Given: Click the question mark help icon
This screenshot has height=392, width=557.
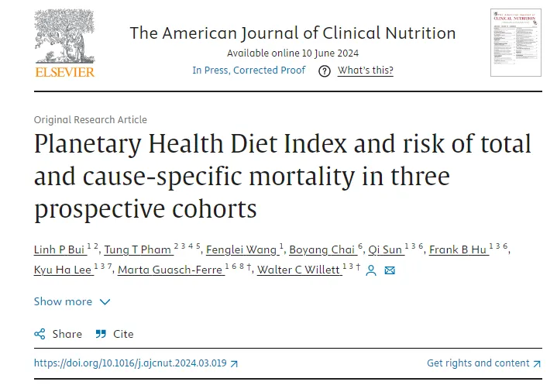Looking at the screenshot, I should click(325, 71).
